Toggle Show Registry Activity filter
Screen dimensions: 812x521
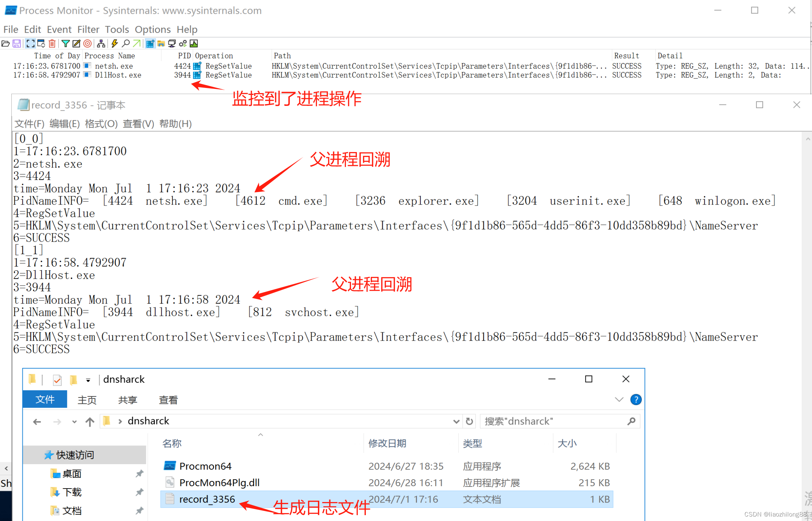(150, 43)
